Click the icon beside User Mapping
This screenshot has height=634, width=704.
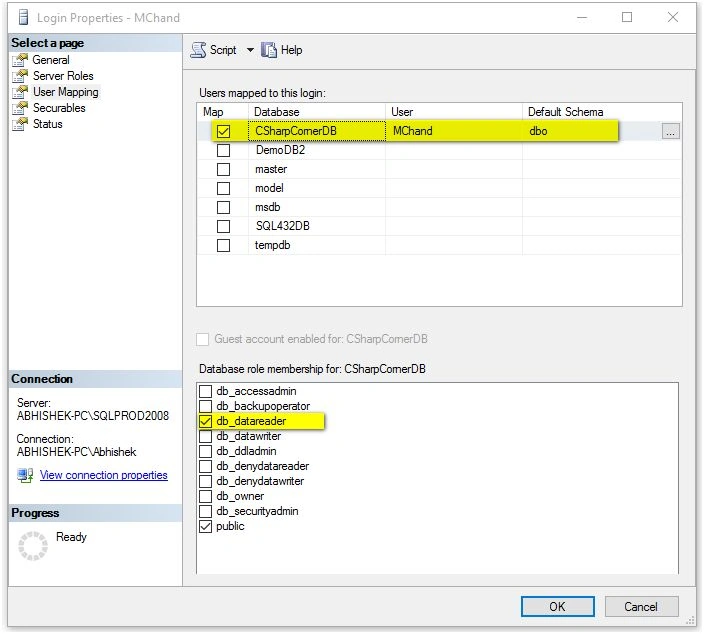[x=20, y=92]
